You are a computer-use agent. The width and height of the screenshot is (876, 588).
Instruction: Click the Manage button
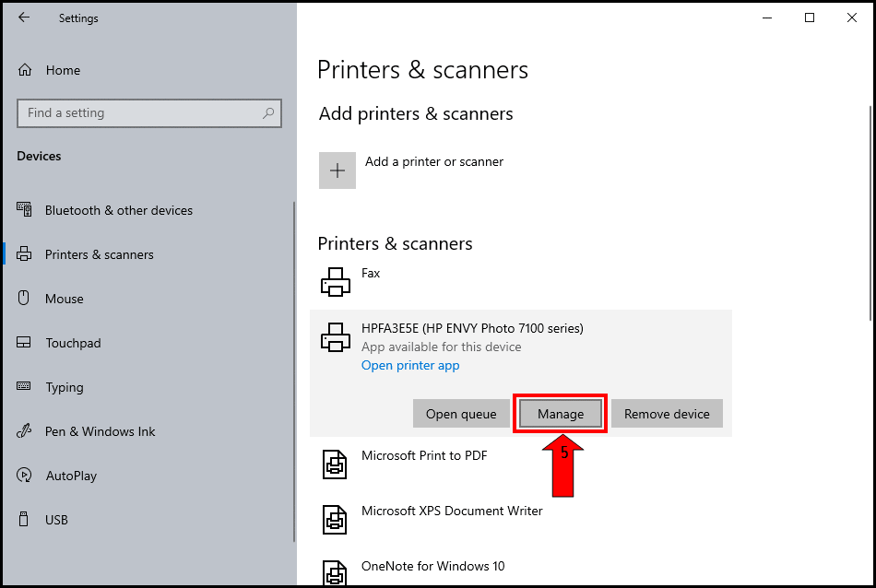(560, 414)
